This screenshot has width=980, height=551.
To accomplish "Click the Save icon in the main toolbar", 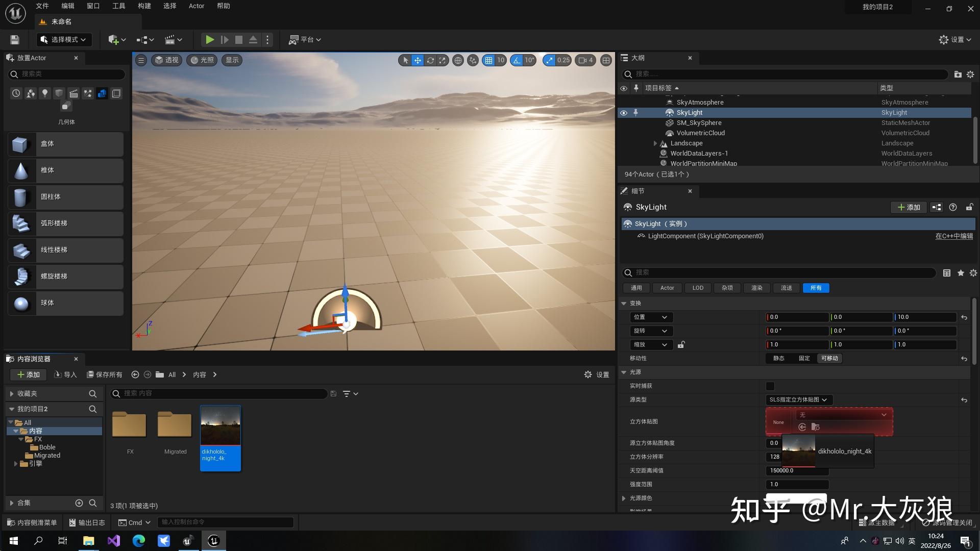I will (x=14, y=39).
